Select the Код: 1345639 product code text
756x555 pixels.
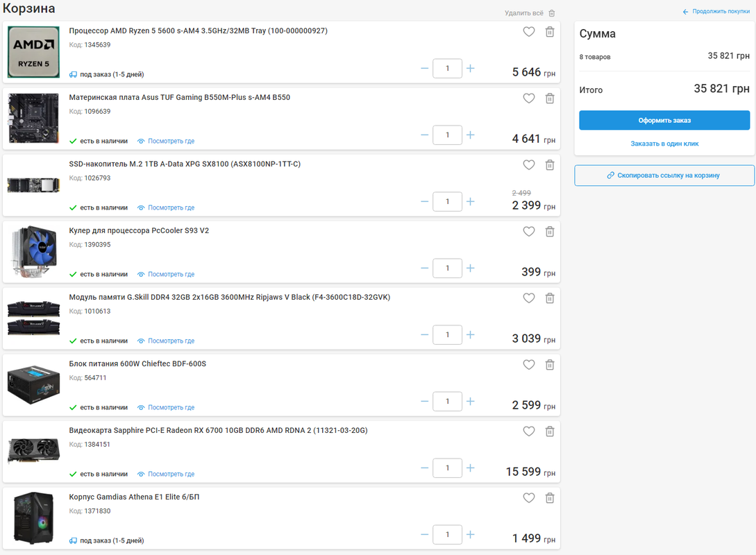pyautogui.click(x=90, y=45)
